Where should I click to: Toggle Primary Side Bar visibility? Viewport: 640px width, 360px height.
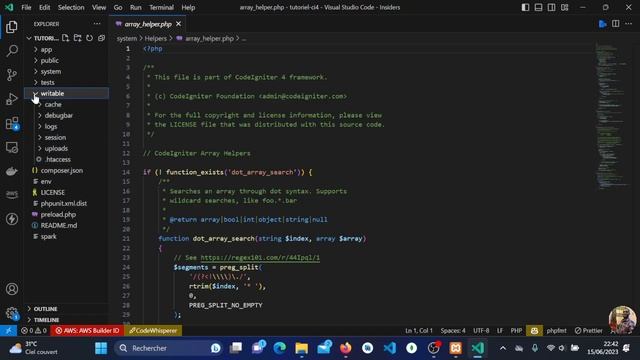point(525,7)
